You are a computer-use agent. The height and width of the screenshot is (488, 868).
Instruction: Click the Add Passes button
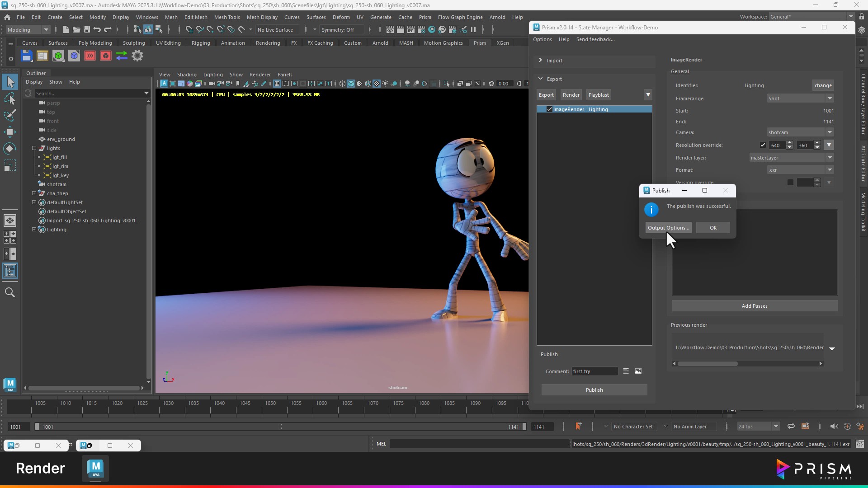coord(755,306)
